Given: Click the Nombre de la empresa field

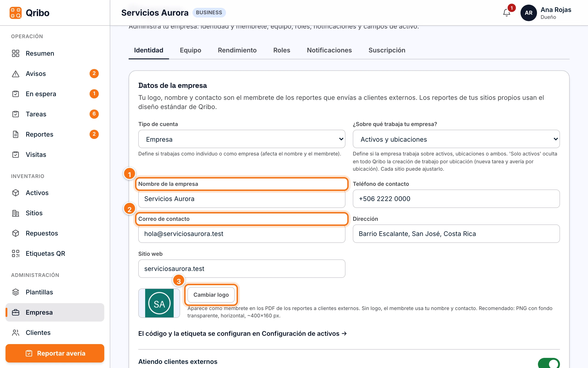Looking at the screenshot, I should point(242,198).
